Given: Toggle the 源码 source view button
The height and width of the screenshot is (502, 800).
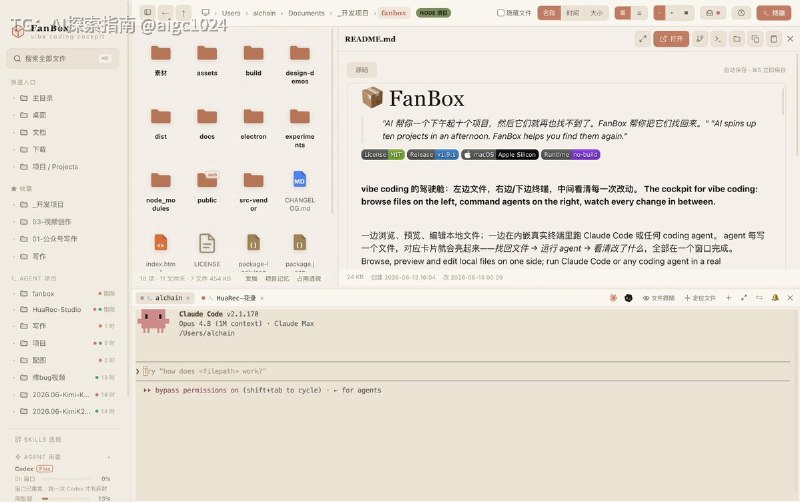Looking at the screenshot, I should (362, 70).
